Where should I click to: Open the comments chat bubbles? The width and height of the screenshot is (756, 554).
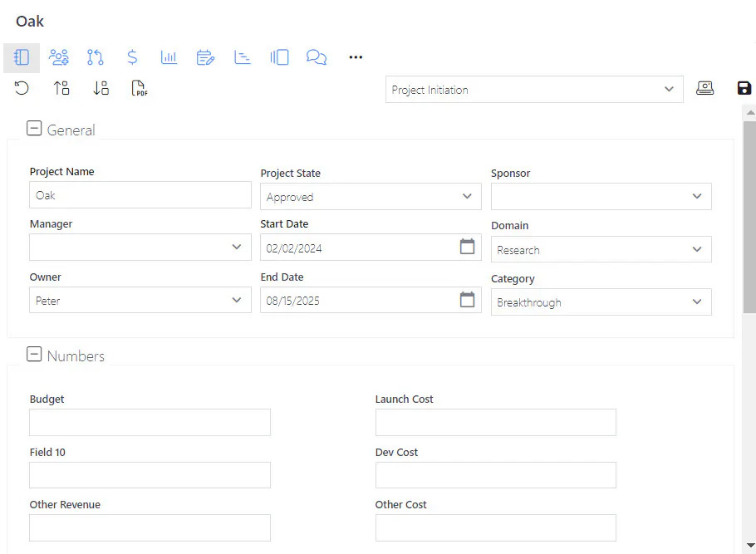[x=317, y=57]
